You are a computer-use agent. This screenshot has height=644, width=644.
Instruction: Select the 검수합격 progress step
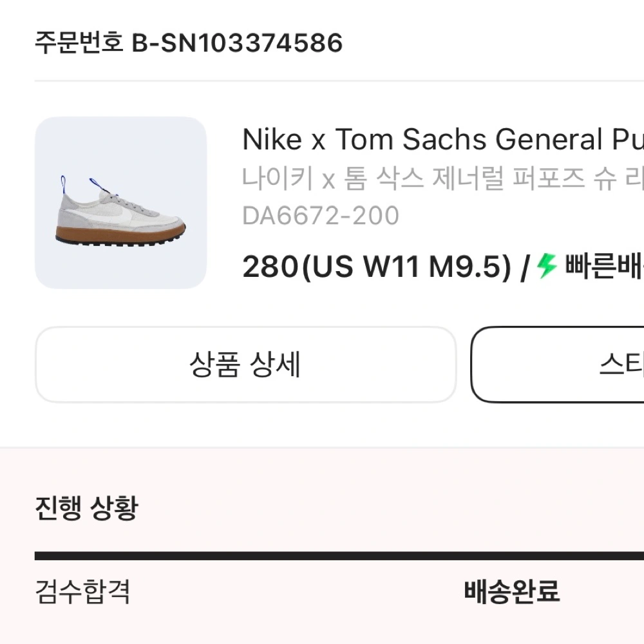pos(82,591)
